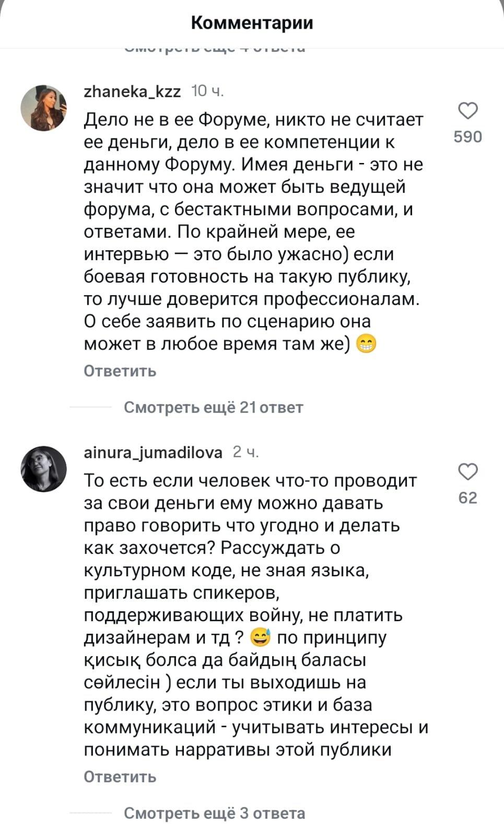The height and width of the screenshot is (836, 504).
Task: Click the 2 ч. timestamp
Action: pyautogui.click(x=245, y=452)
